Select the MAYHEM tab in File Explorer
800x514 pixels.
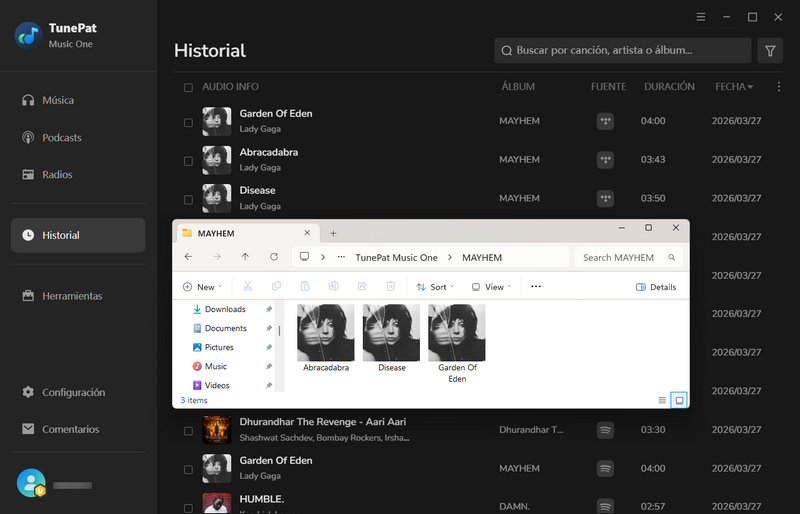tap(249, 233)
